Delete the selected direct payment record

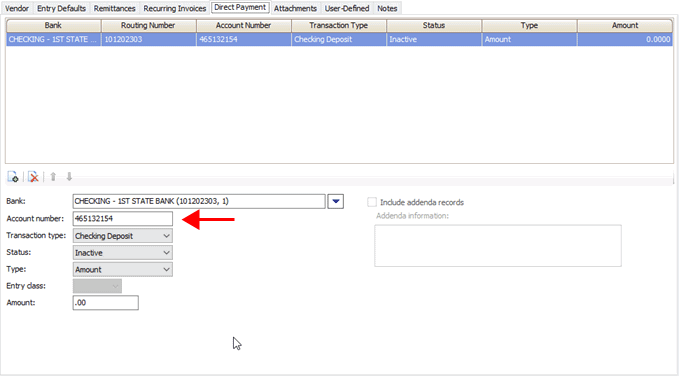(33, 177)
